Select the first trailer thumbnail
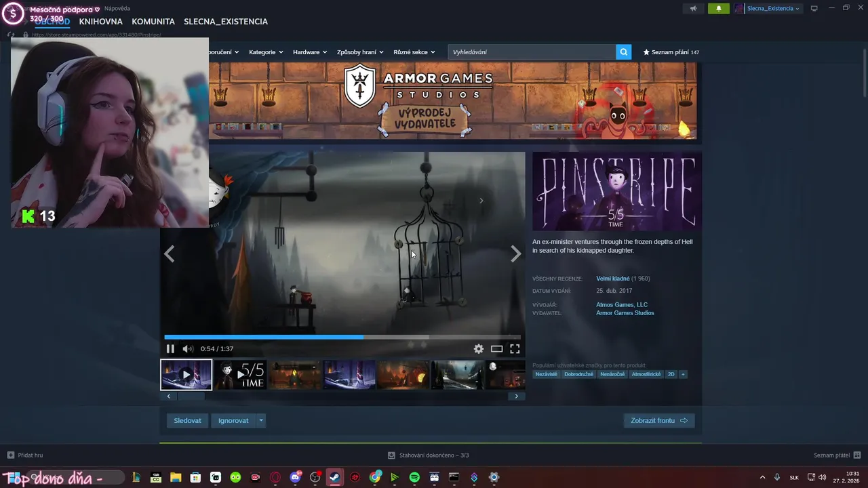Image resolution: width=868 pixels, height=488 pixels. click(x=186, y=375)
